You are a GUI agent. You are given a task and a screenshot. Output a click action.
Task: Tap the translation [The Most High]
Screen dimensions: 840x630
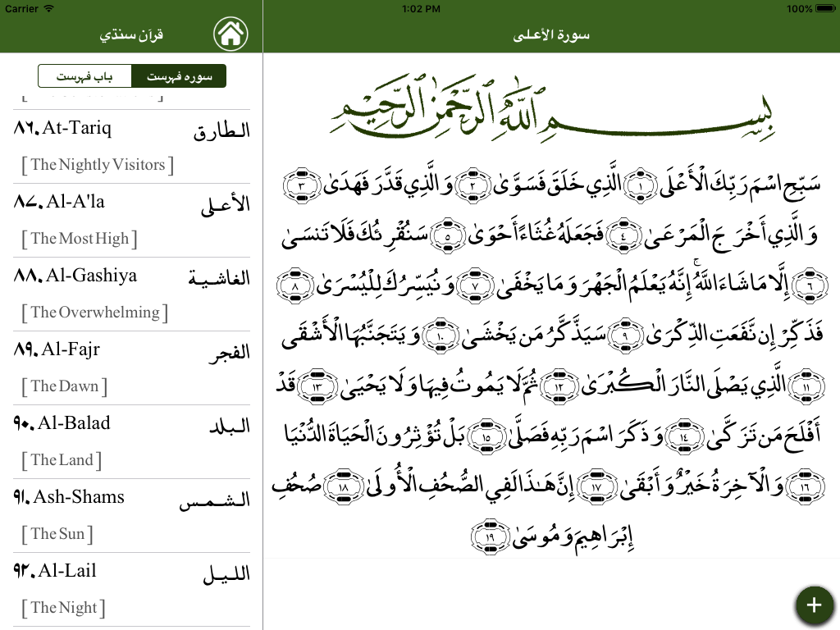80,239
